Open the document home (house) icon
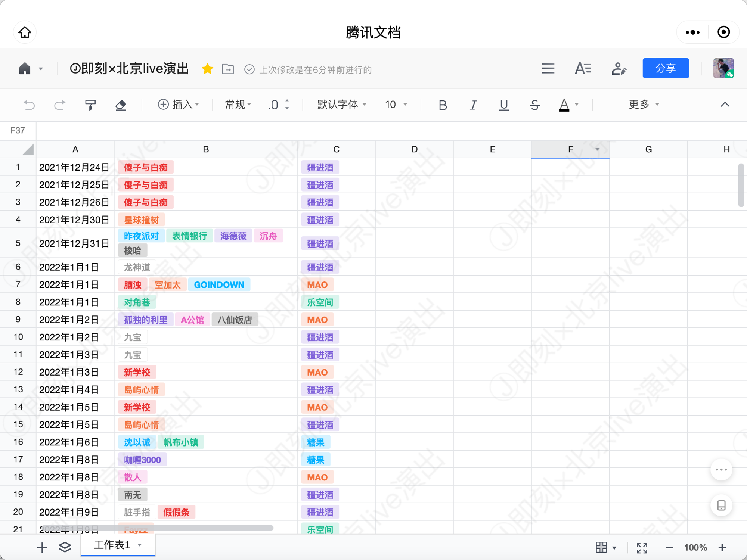 coord(25,69)
